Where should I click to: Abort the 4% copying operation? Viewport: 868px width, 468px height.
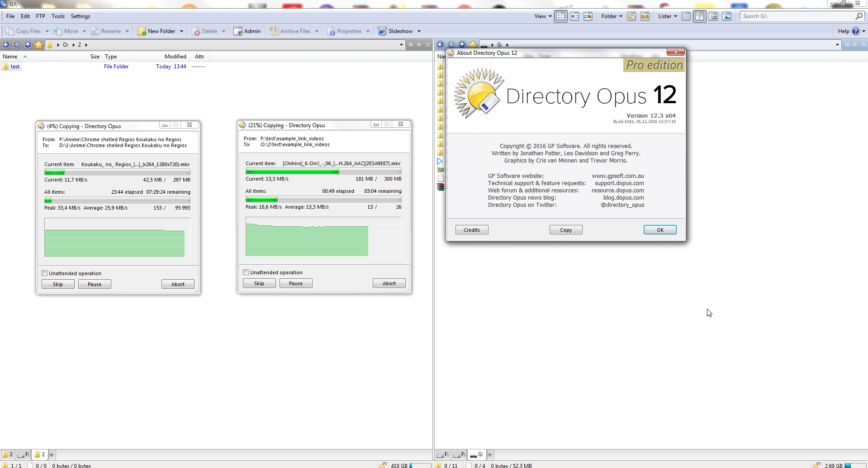click(x=178, y=284)
